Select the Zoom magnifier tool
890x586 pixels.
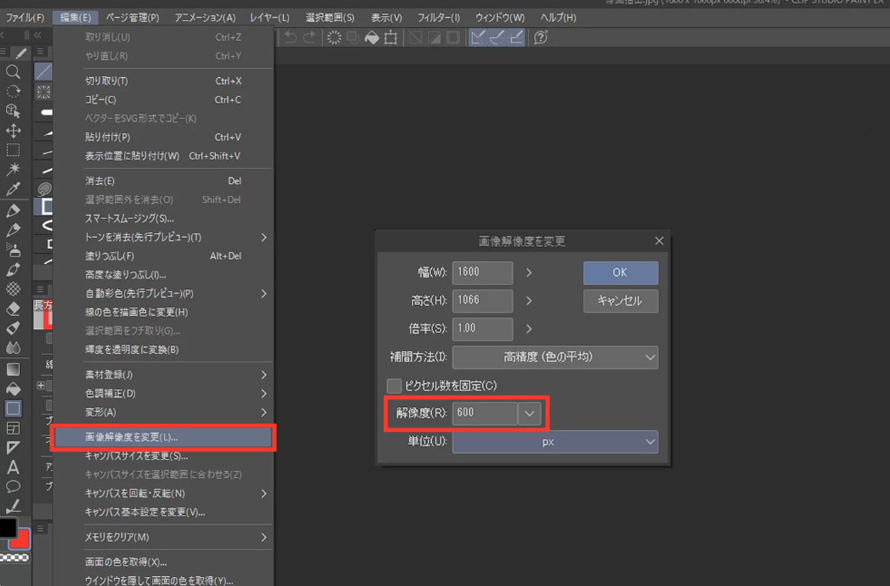click(13, 72)
